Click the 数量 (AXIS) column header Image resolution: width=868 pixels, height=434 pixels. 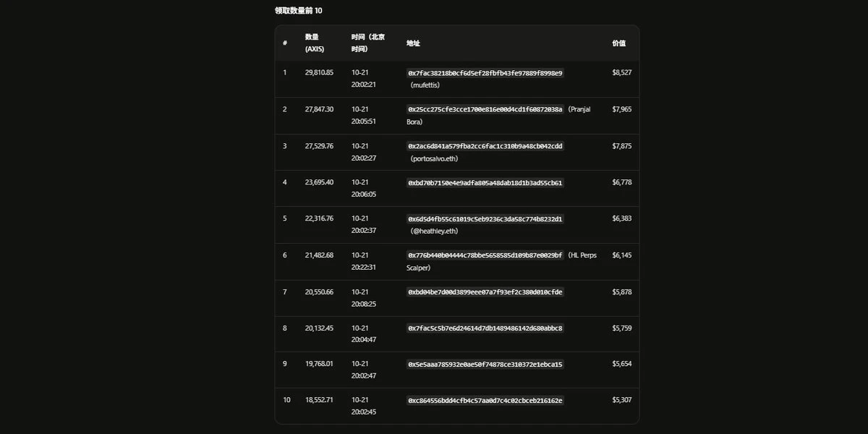(x=315, y=43)
